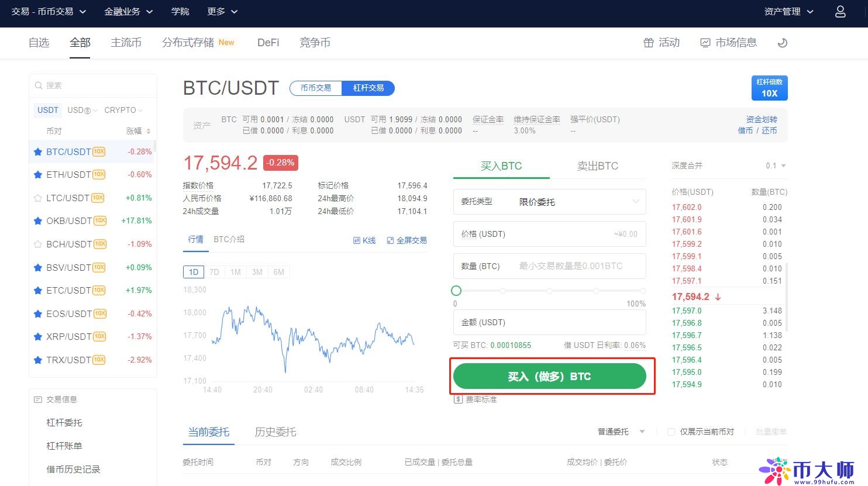
Task: Click the 资金划转 link
Action: point(761,119)
